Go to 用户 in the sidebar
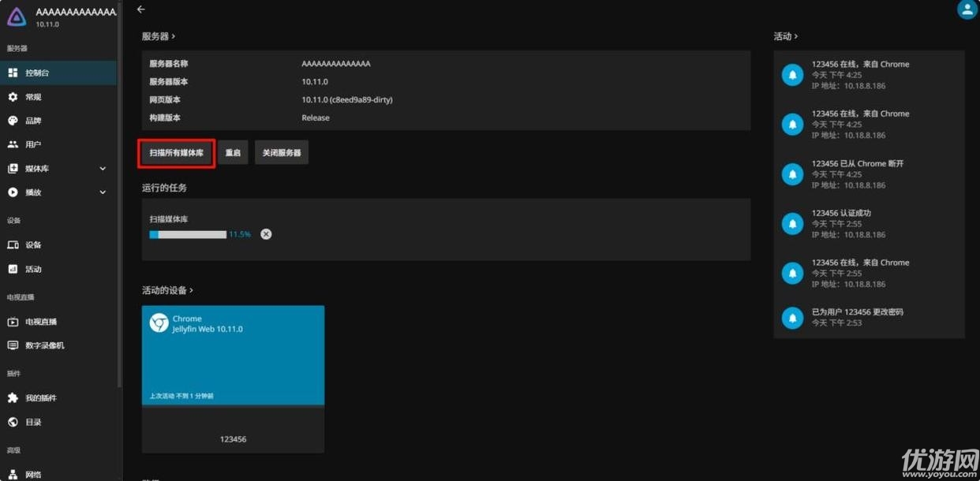The height and width of the screenshot is (481, 980). pos(32,144)
